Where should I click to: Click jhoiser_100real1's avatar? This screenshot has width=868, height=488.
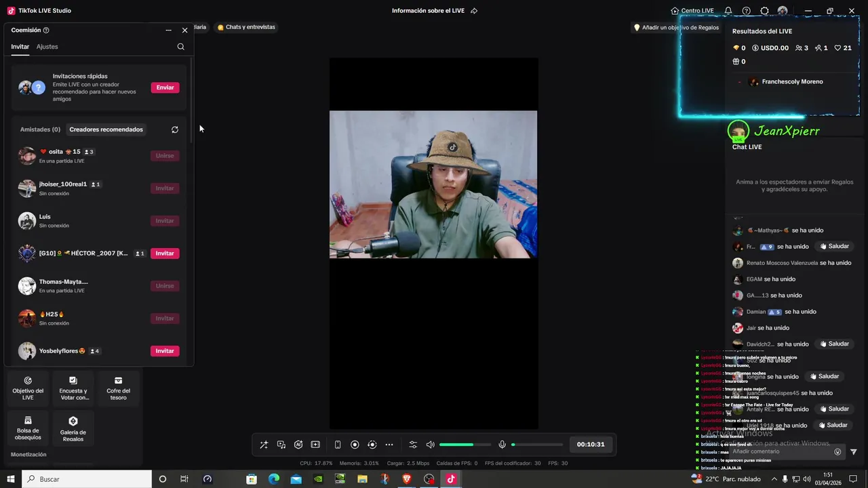tap(27, 188)
